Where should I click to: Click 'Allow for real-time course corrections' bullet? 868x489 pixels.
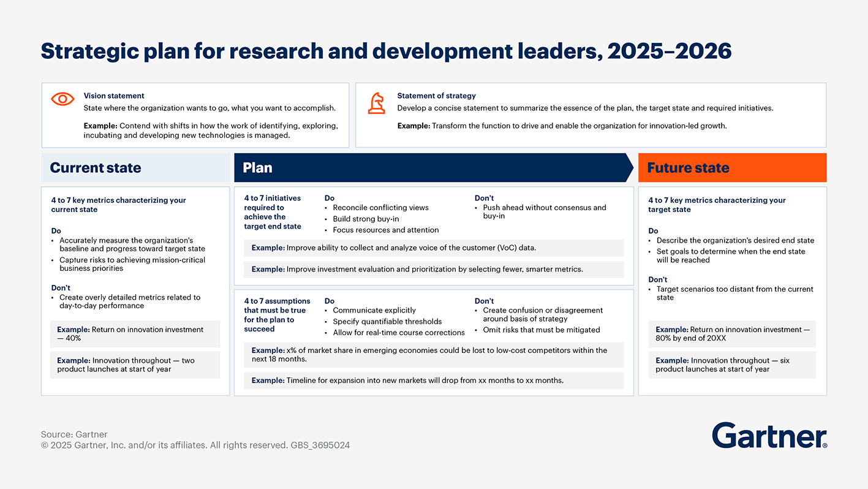point(395,333)
